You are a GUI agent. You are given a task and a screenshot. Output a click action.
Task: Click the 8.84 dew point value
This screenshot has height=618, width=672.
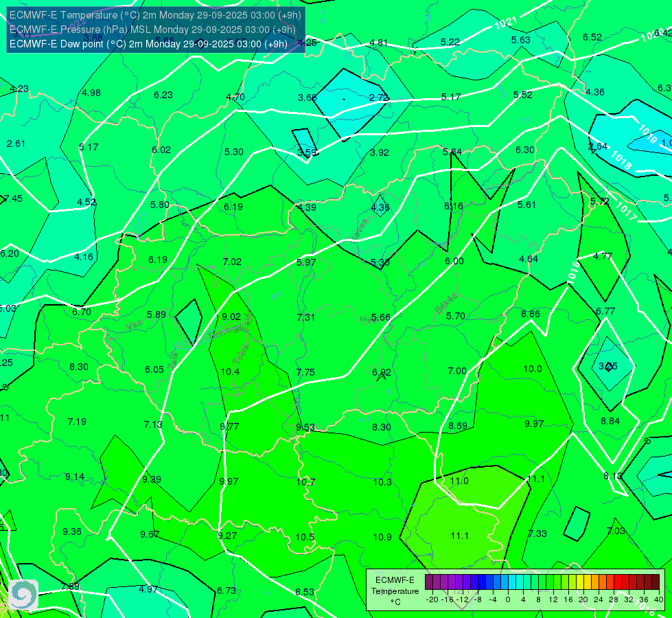(x=610, y=421)
